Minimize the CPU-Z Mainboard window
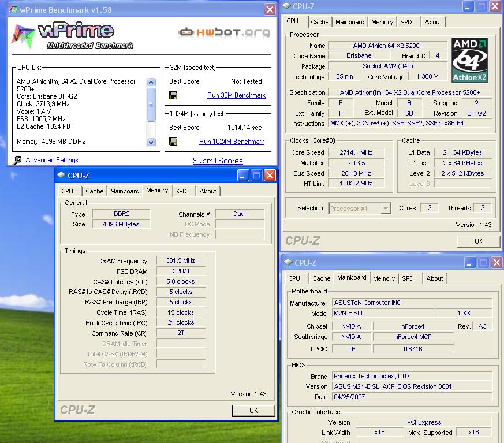This screenshot has height=443, width=504. [469, 263]
